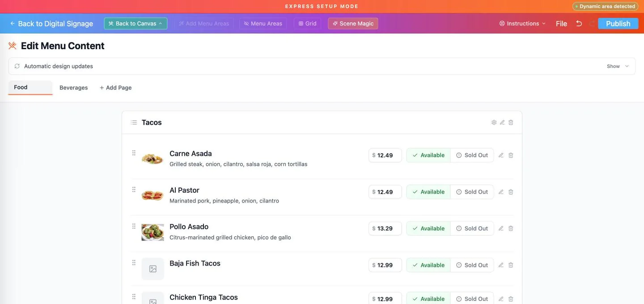
Task: Toggle the Grid toolbar button
Action: (307, 24)
